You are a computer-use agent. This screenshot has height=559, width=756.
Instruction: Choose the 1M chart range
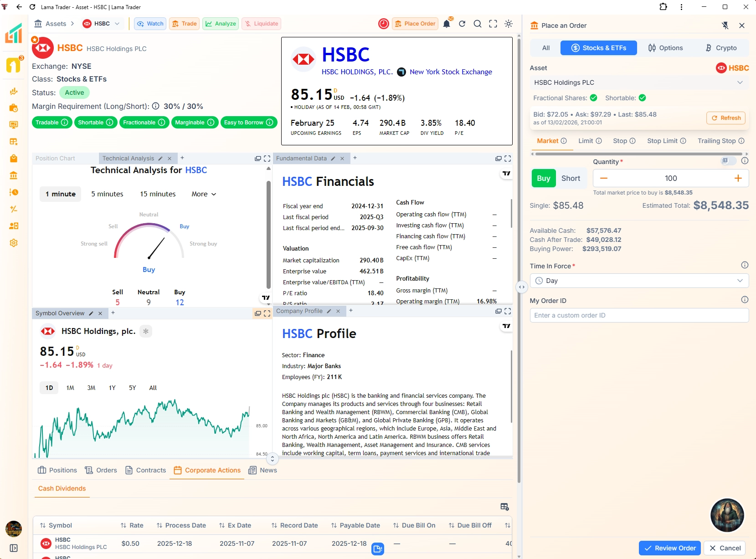[x=70, y=388]
